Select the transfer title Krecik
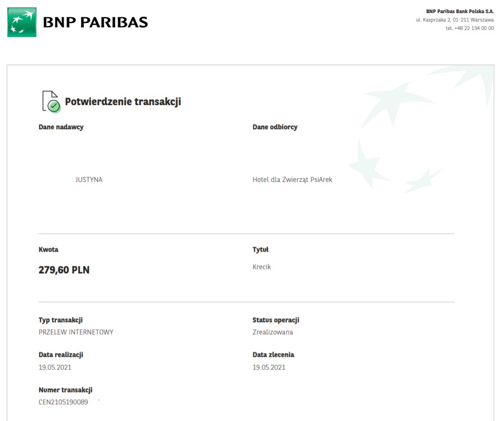This screenshot has height=421, width=504. point(261,267)
